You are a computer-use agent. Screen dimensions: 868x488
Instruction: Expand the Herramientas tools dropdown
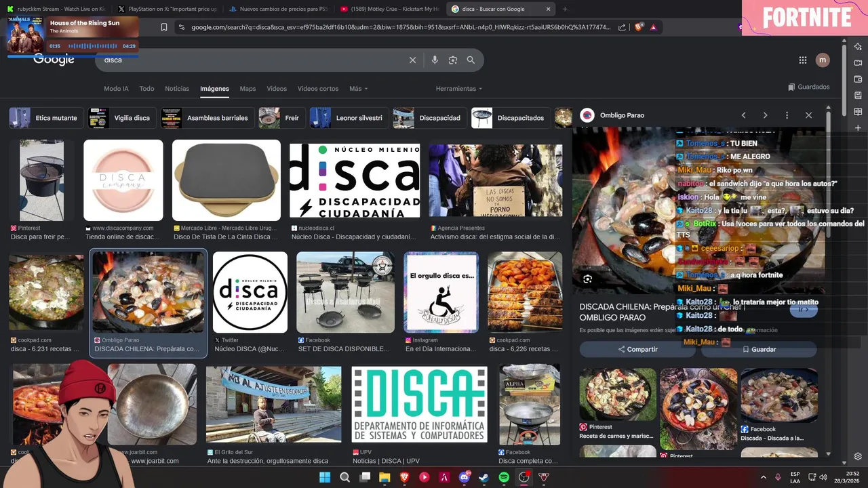[459, 89]
